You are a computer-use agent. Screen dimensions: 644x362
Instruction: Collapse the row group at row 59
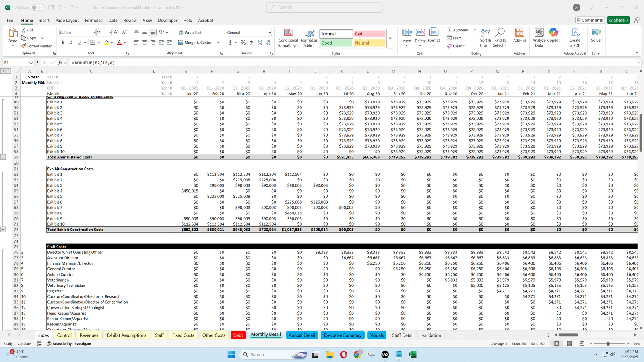pos(3,157)
